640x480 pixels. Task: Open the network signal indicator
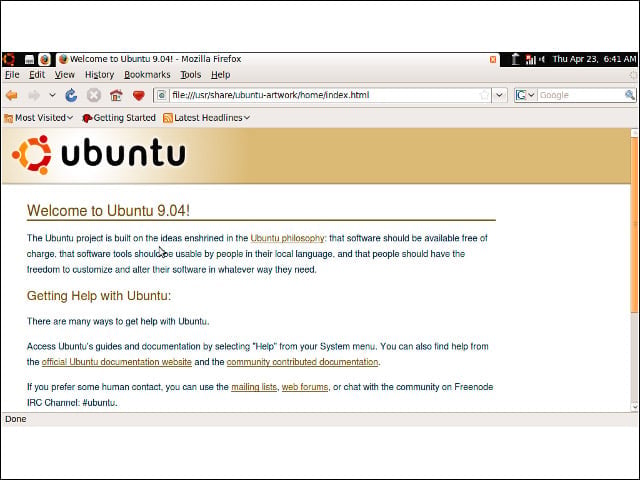(531, 60)
